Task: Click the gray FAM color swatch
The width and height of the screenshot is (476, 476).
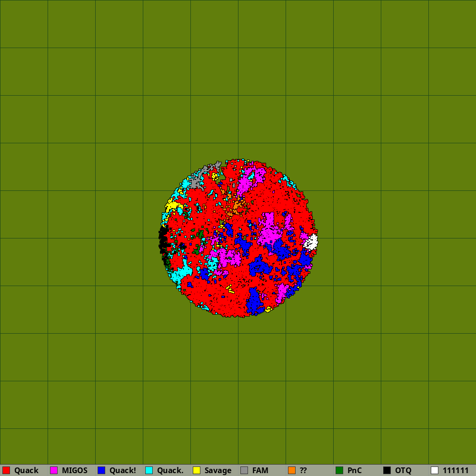Action: click(x=244, y=470)
